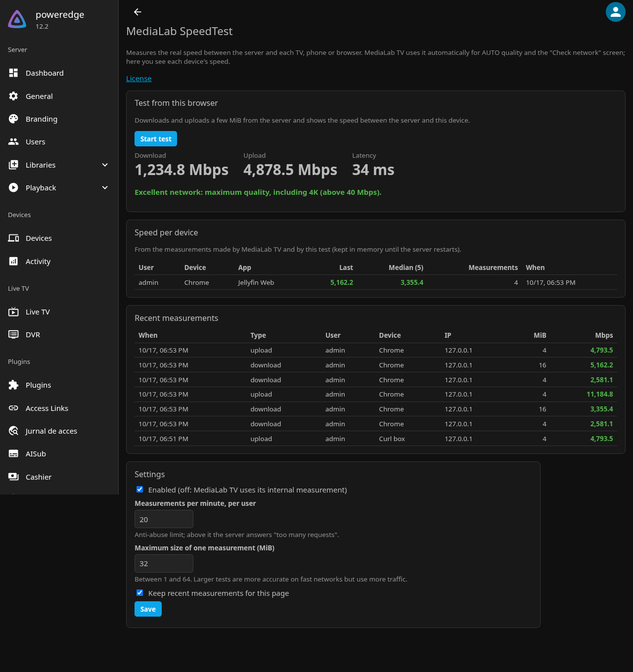Open the License link
The image size is (633, 672).
click(x=138, y=79)
